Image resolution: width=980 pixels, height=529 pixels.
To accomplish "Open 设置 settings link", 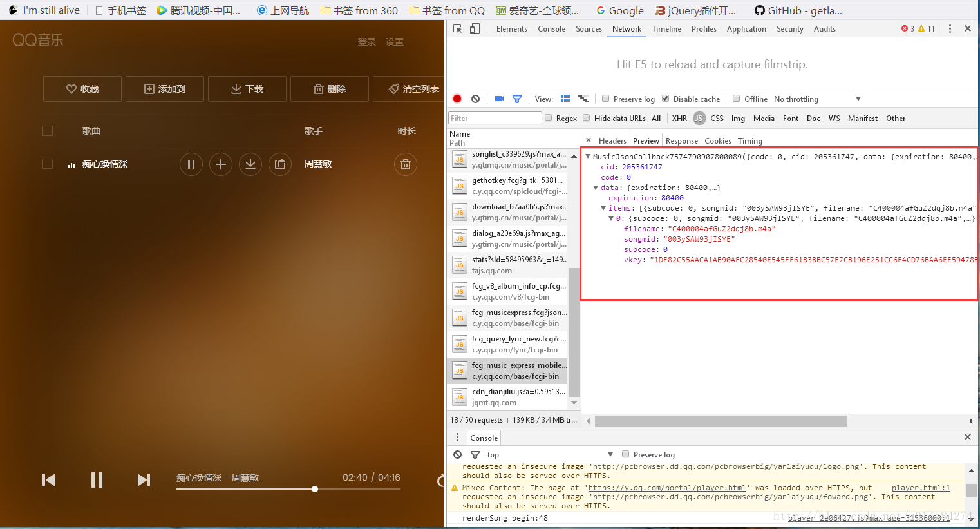I will tap(395, 42).
